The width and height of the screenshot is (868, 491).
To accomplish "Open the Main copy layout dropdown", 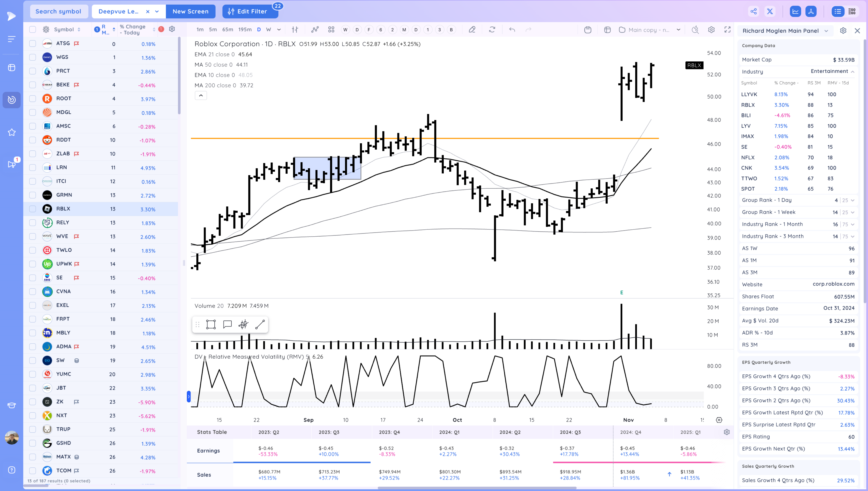I will 678,30.
